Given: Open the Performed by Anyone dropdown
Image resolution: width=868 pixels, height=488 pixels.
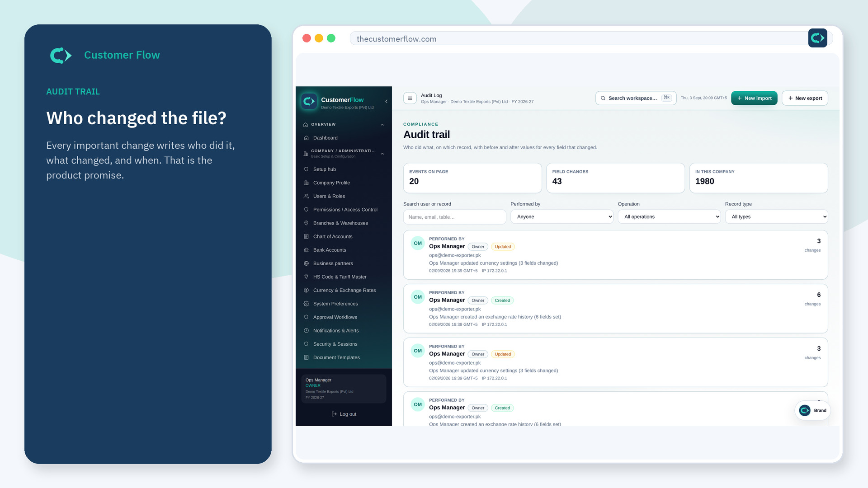Looking at the screenshot, I should click(562, 217).
